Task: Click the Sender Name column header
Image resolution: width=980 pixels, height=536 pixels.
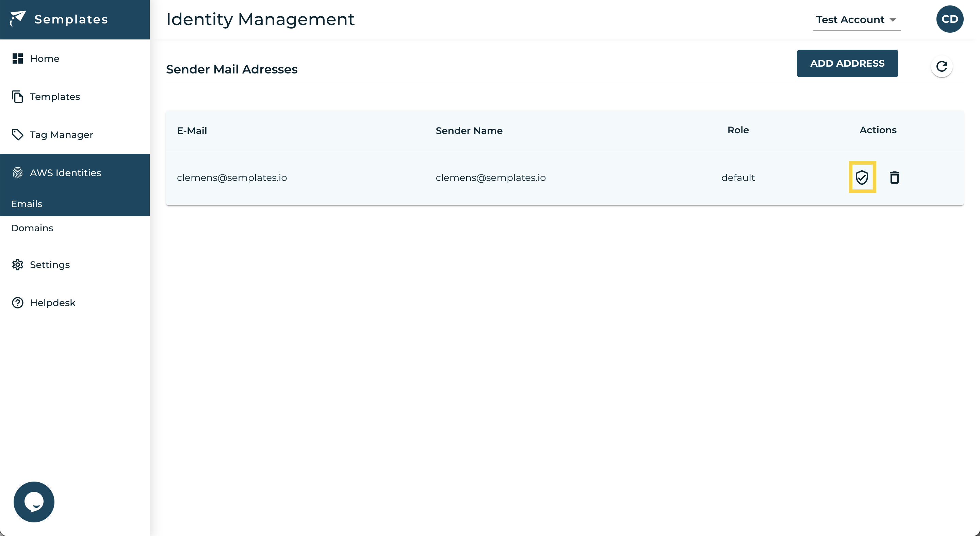Action: (469, 131)
